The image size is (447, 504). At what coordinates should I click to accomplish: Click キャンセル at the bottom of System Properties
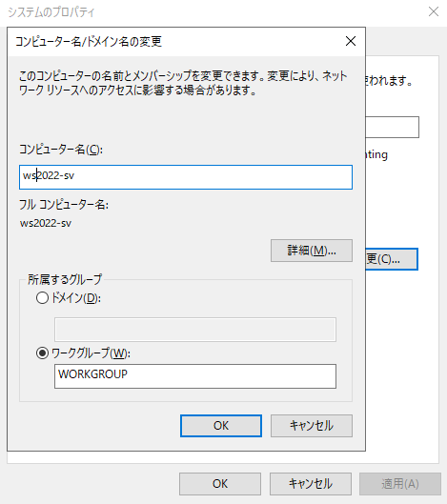(x=311, y=484)
